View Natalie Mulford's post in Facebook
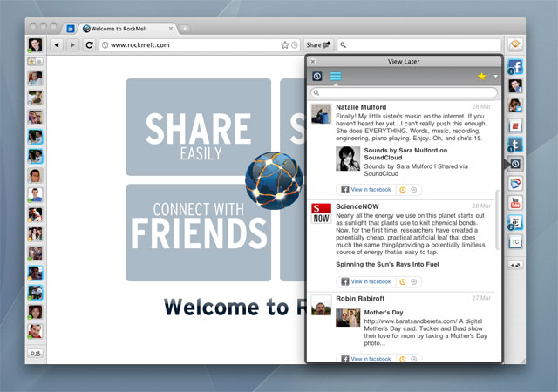This screenshot has width=558, height=392. tap(366, 190)
